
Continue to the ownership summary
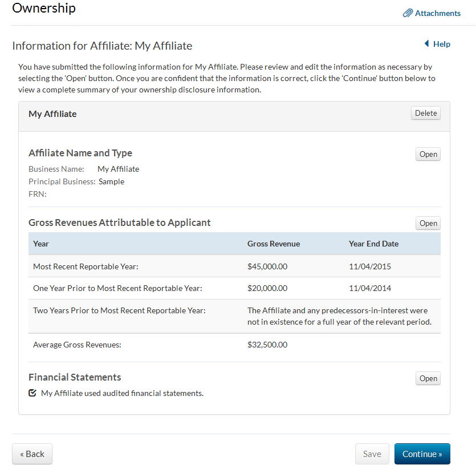pyautogui.click(x=422, y=454)
